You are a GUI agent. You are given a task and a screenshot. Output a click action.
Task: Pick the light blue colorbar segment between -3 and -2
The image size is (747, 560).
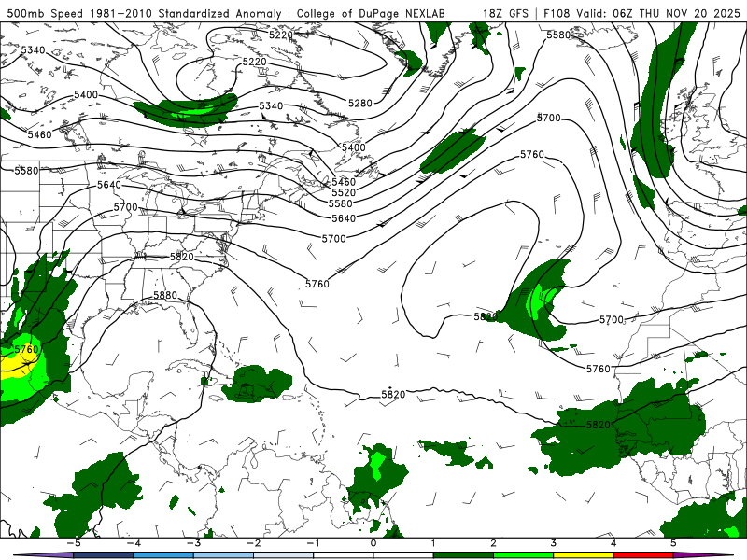pyautogui.click(x=223, y=555)
